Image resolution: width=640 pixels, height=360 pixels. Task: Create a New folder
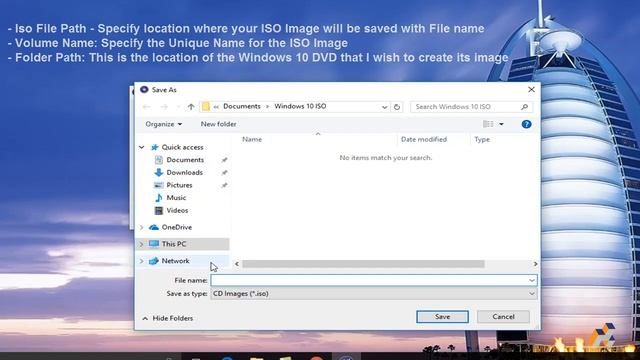(x=218, y=124)
